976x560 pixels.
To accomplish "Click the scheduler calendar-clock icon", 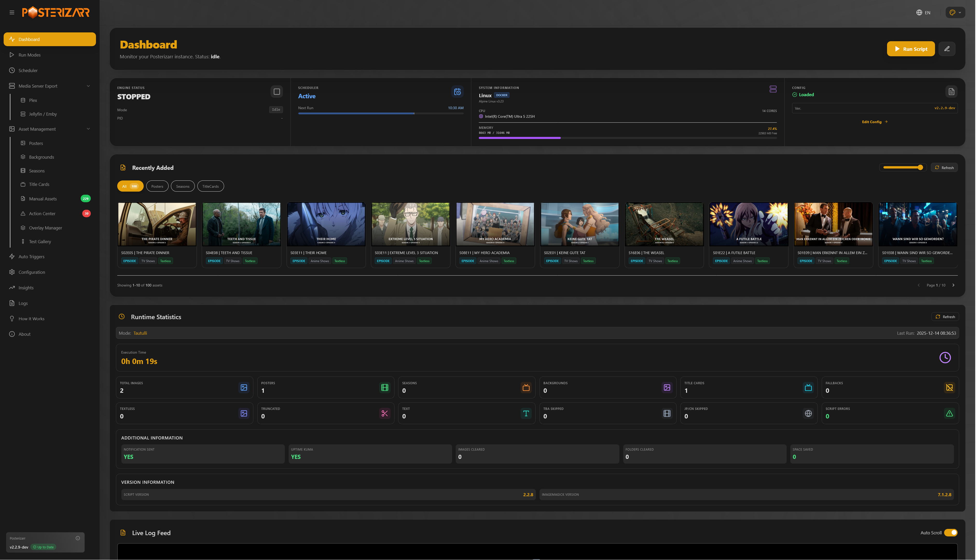I will [x=457, y=92].
